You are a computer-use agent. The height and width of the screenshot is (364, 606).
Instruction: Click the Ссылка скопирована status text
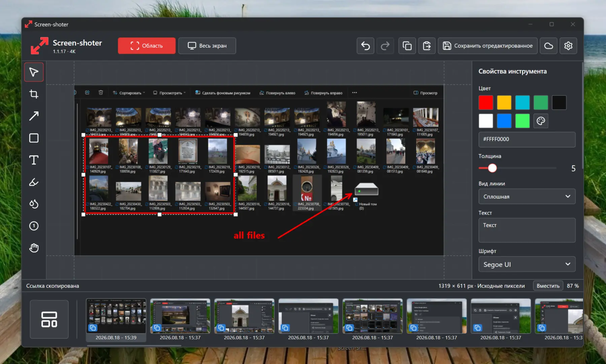pos(53,286)
